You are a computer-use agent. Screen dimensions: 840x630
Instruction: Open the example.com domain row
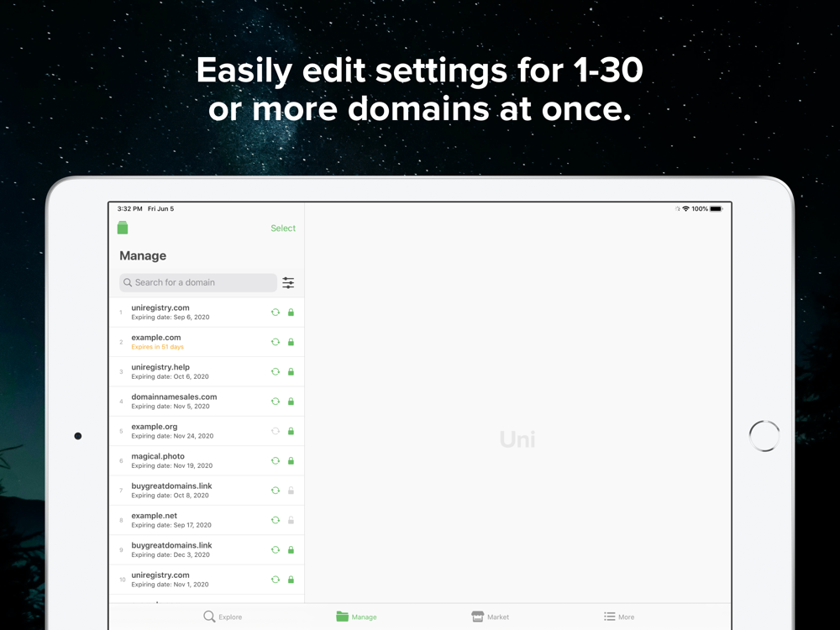pos(207,342)
